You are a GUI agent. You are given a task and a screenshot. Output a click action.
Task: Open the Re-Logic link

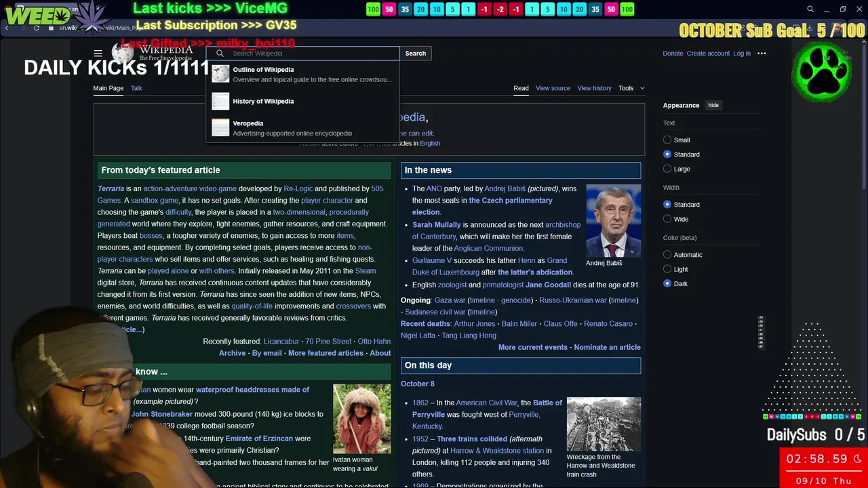pyautogui.click(x=298, y=188)
